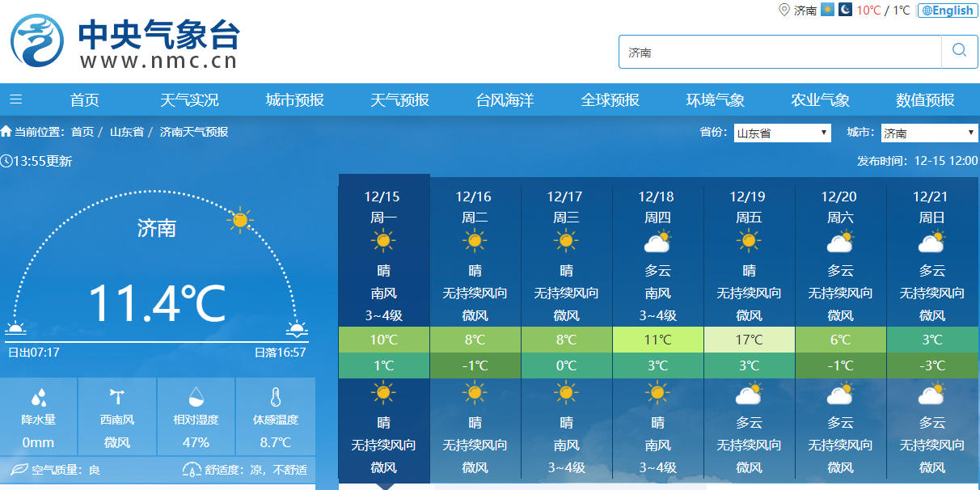The width and height of the screenshot is (980, 490).
Task: Click the water drops 降水量 icon
Action: (38, 397)
